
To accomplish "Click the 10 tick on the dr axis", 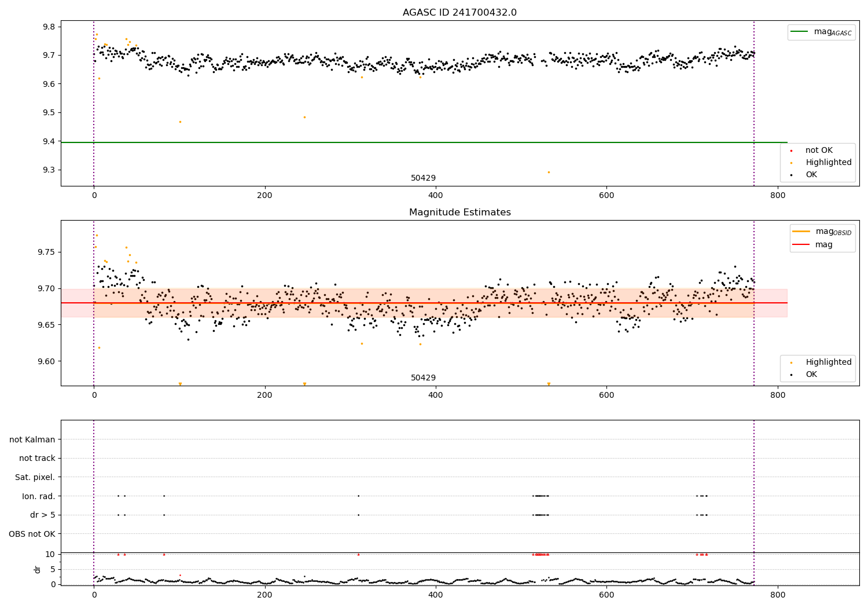I will [50, 555].
